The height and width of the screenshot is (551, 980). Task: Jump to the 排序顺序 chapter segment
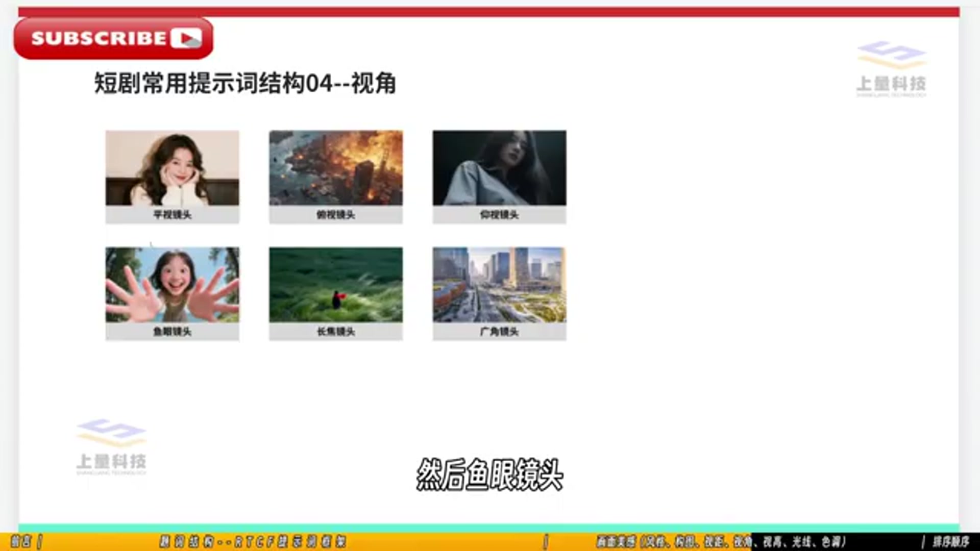(x=951, y=541)
